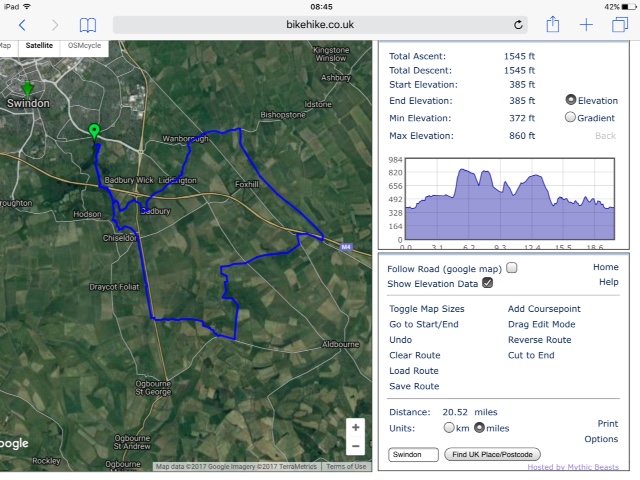The height and width of the screenshot is (480, 640).
Task: Uncheck Show Elevation Data
Action: pos(487,283)
